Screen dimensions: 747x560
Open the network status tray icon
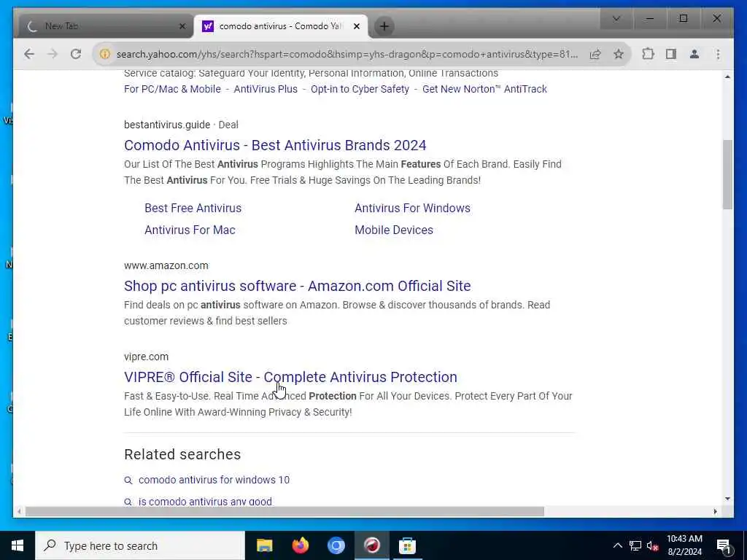tap(635, 545)
